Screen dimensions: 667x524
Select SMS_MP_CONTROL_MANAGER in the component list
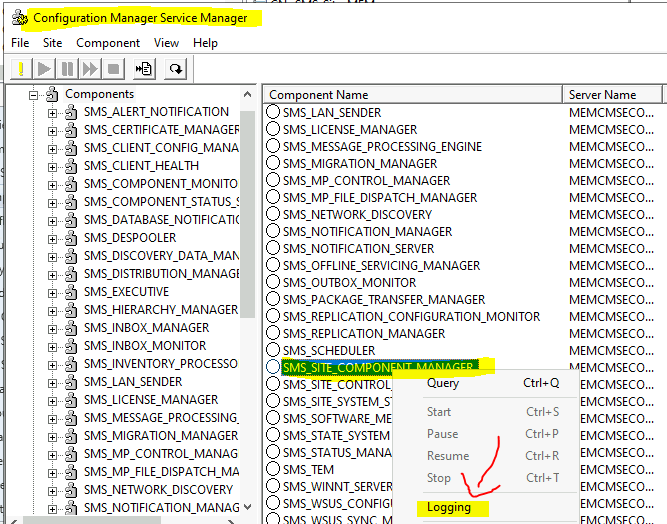[x=366, y=180]
